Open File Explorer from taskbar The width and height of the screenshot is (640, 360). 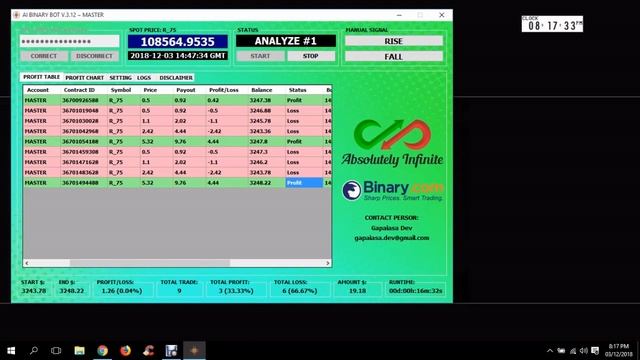(x=79, y=350)
